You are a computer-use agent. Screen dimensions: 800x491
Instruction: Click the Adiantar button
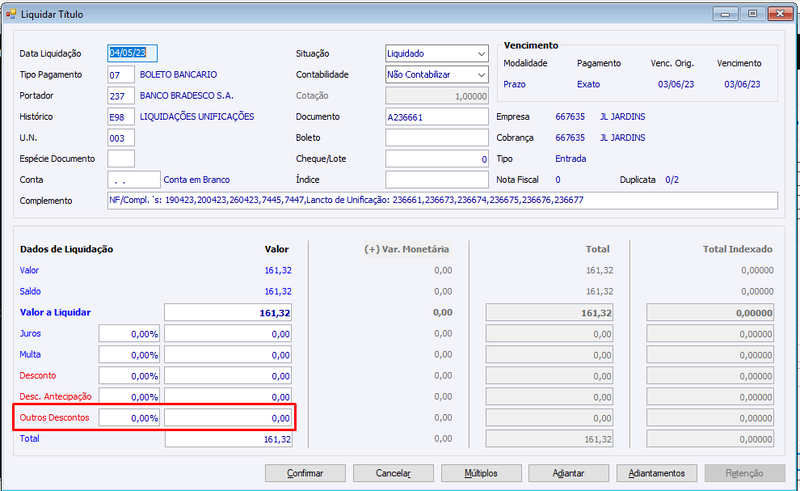[568, 473]
